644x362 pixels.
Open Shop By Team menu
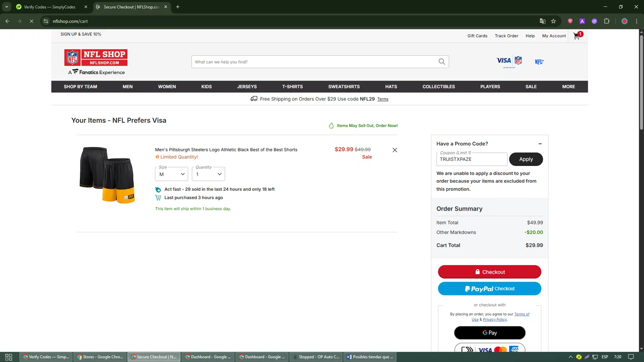[x=80, y=87]
